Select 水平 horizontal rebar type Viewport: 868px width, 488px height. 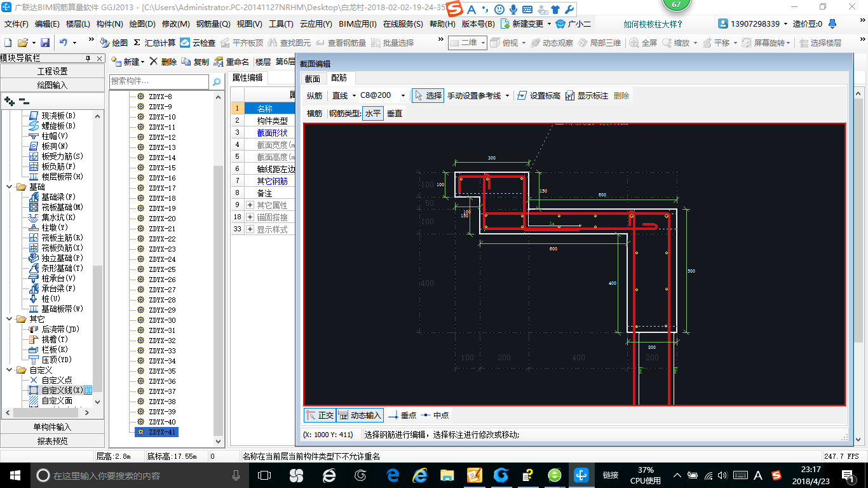point(373,113)
